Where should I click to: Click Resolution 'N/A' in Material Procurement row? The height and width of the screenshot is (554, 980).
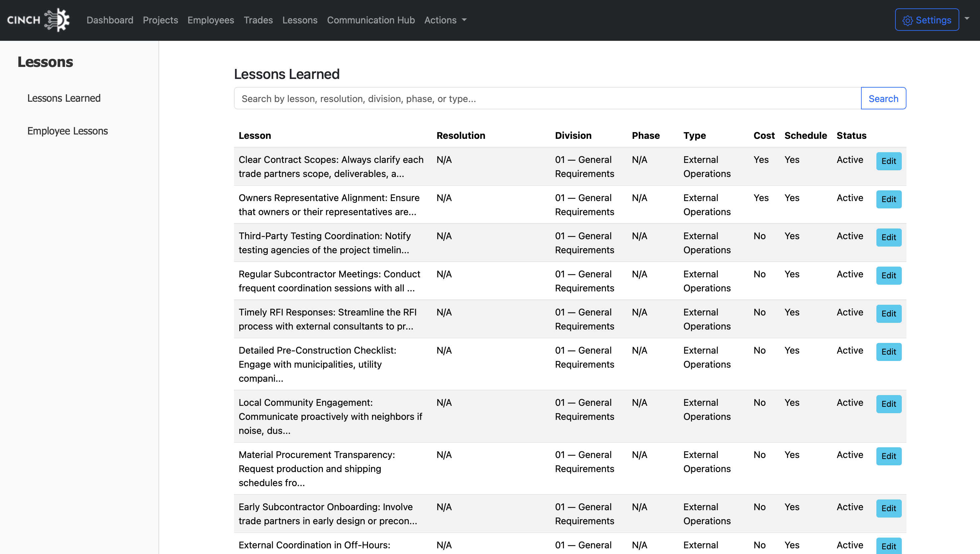click(x=444, y=454)
